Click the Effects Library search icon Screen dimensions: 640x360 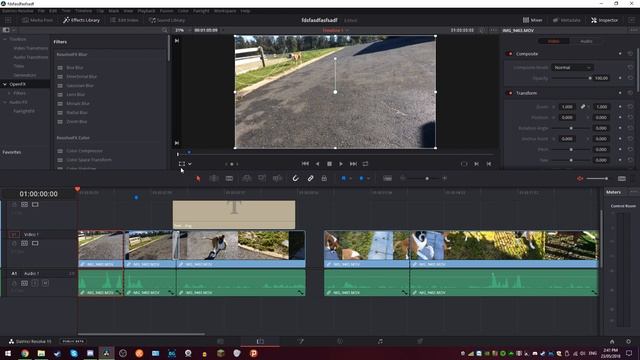164,30
